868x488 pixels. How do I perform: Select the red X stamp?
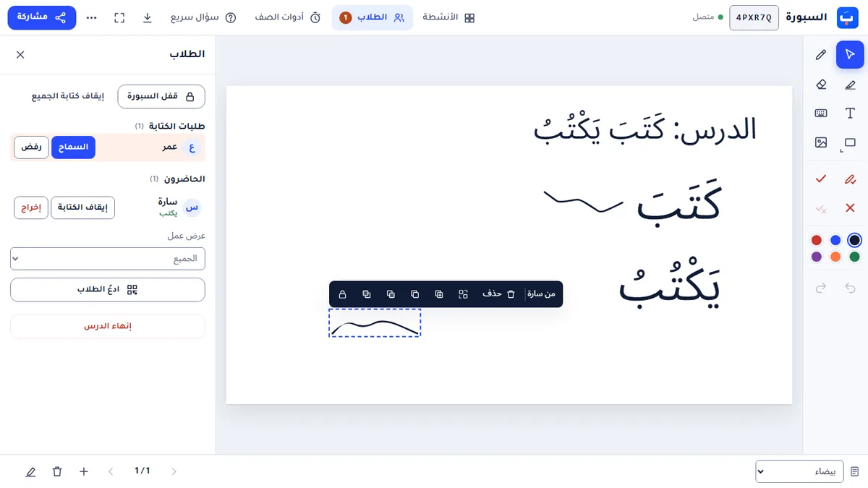point(850,208)
